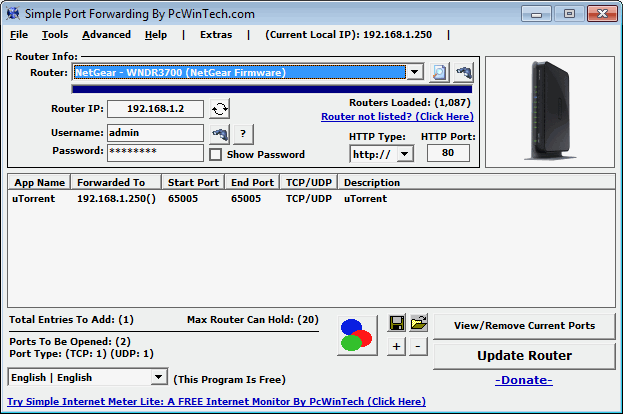Screen dimensions: 623x414
Task: Expand the Router model dropdown arrow
Action: click(415, 72)
